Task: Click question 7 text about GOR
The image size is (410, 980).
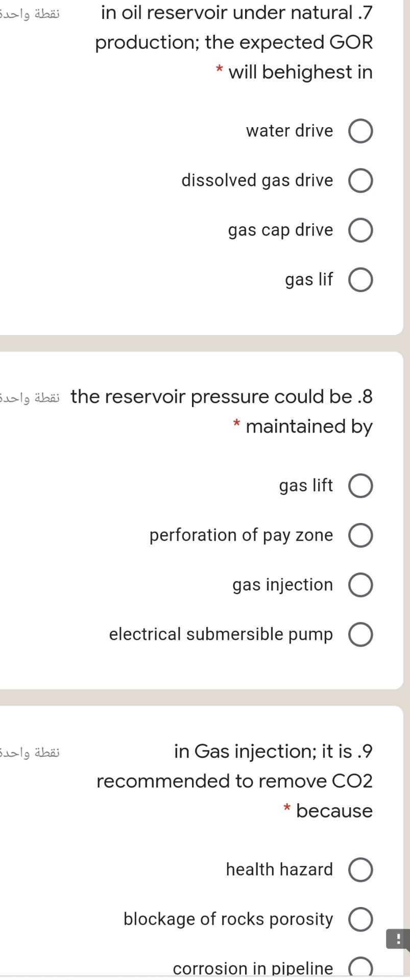Action: coord(235,42)
